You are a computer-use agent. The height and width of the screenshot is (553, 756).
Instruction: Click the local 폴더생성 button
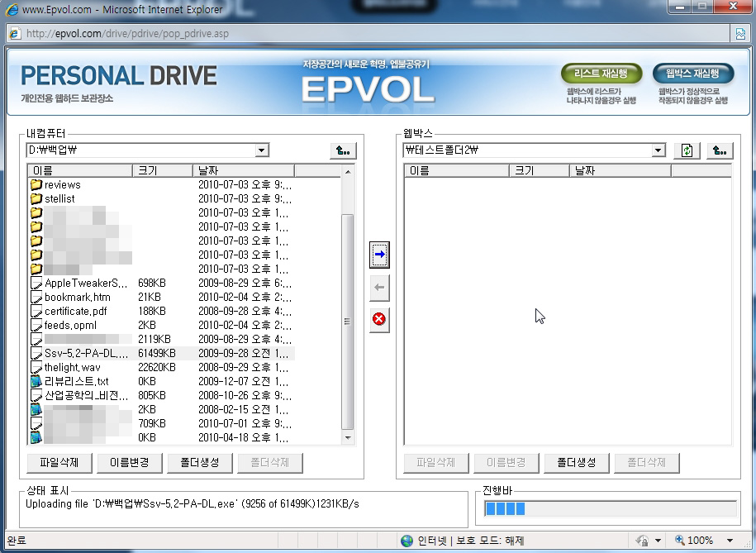point(200,462)
